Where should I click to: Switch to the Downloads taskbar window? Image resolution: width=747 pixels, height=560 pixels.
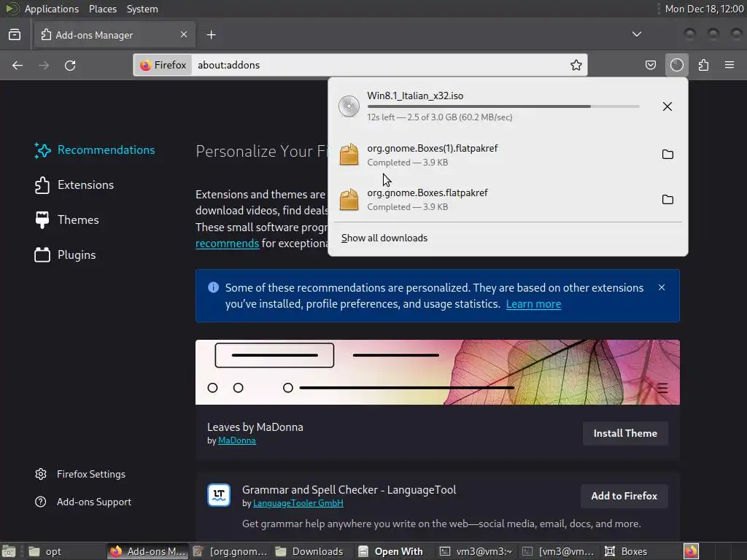[309, 551]
